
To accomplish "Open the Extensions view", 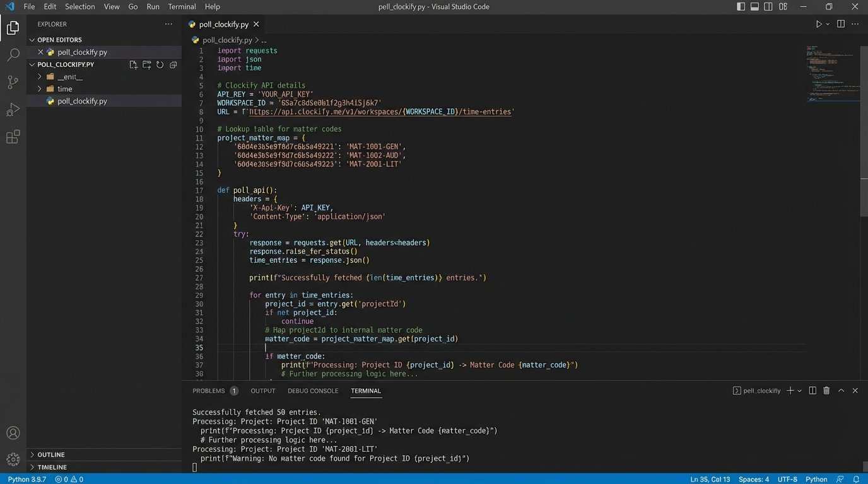I will pyautogui.click(x=13, y=137).
